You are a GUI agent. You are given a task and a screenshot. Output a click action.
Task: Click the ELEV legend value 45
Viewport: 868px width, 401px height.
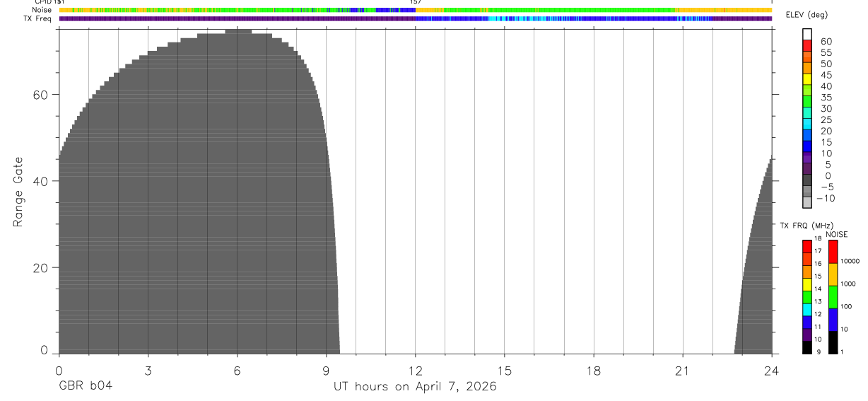[826, 75]
